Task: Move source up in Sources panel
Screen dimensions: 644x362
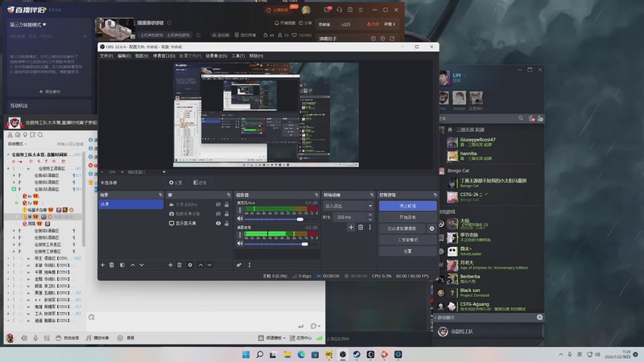Action: click(200, 265)
